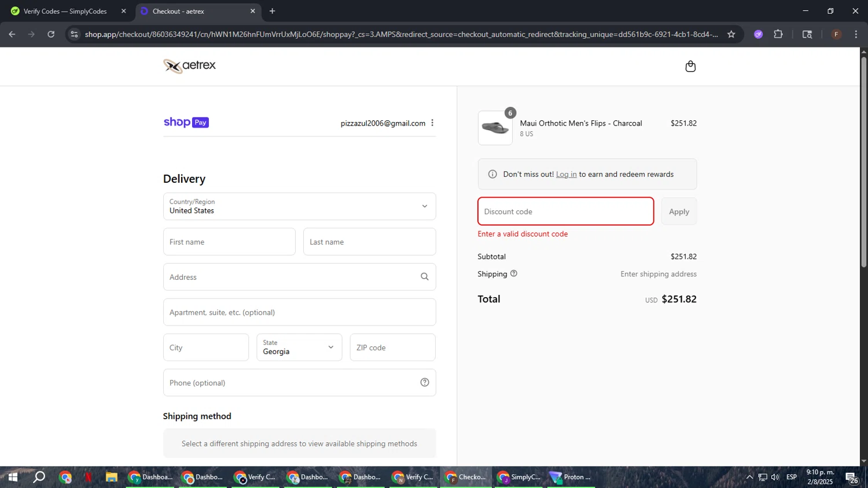Image resolution: width=868 pixels, height=488 pixels.
Task: Close the Verify Codes tab
Action: [x=123, y=11]
